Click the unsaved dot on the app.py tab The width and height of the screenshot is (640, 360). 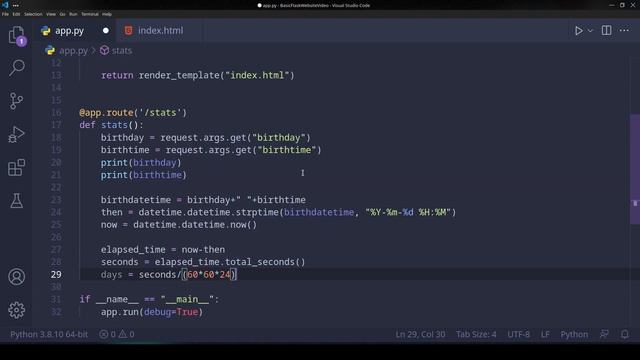[106, 31]
